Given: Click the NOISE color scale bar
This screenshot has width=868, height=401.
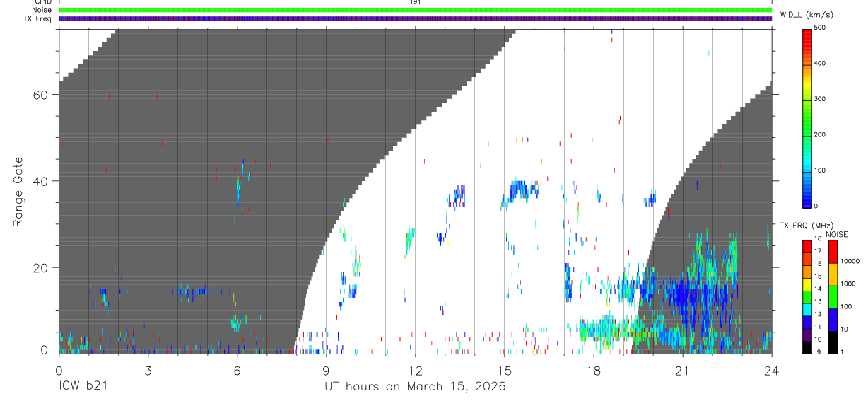Looking at the screenshot, I should (833, 296).
